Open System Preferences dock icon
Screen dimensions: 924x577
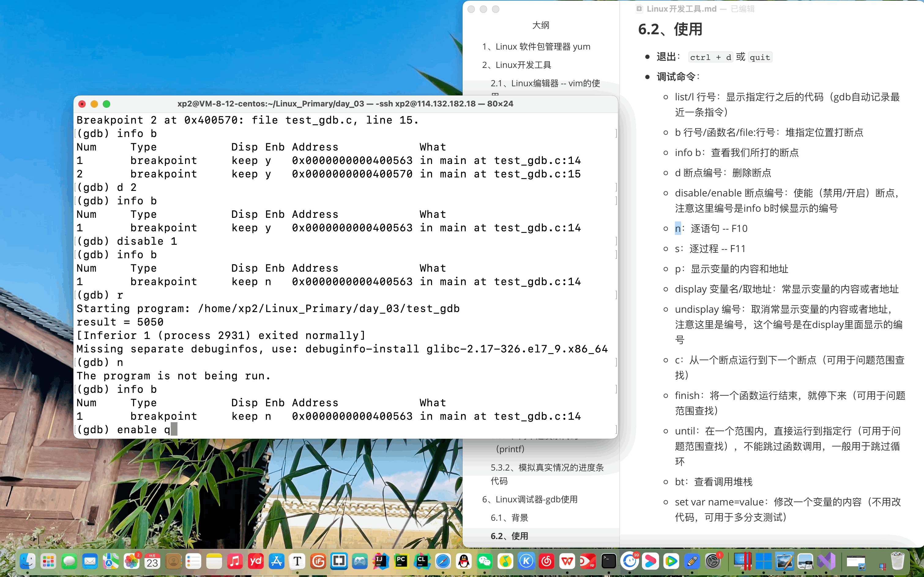coord(712,561)
